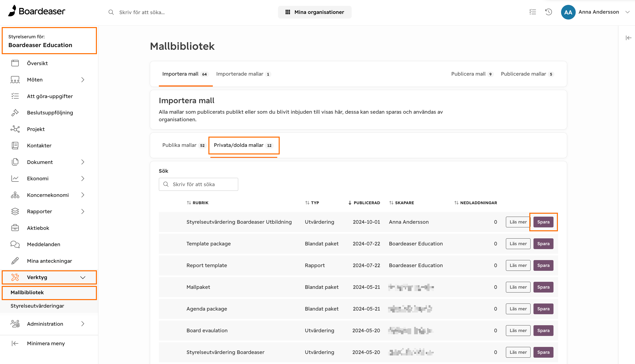Screen dimensions: 635x364
Task: Click the Administration users gear icon
Action: 15,324
